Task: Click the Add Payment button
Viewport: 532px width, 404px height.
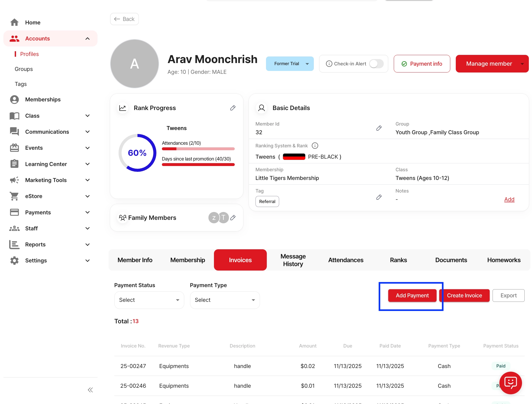Action: (412, 296)
